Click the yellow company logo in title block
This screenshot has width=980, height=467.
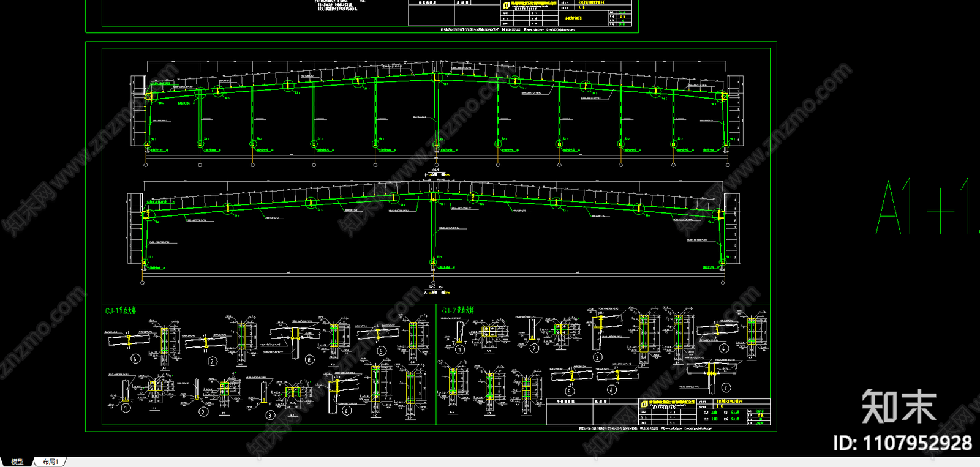[x=644, y=404]
